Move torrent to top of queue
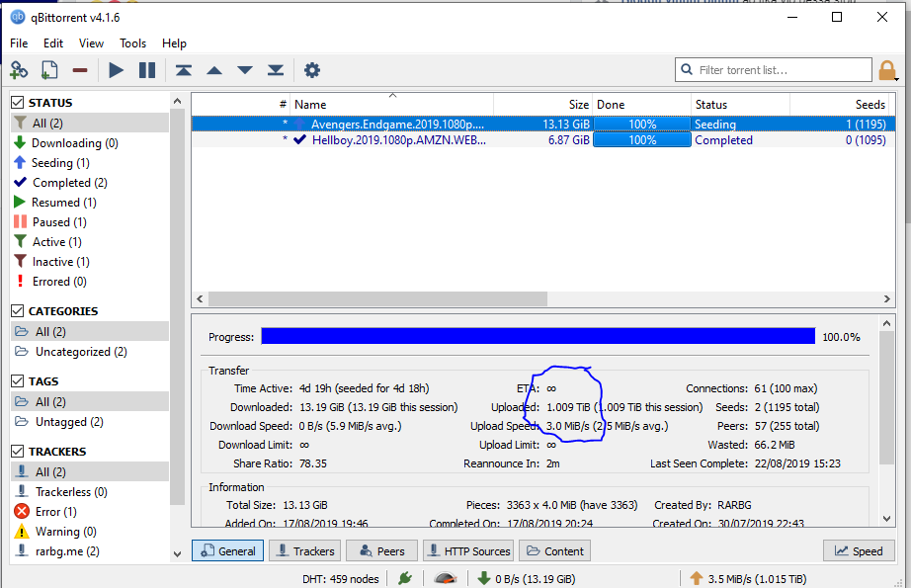The height and width of the screenshot is (588, 911). pos(184,70)
